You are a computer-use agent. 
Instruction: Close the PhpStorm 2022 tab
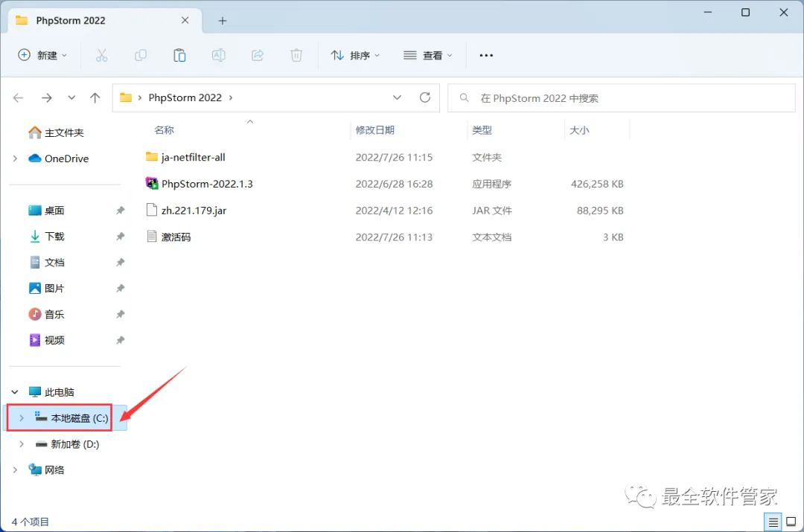tap(185, 21)
